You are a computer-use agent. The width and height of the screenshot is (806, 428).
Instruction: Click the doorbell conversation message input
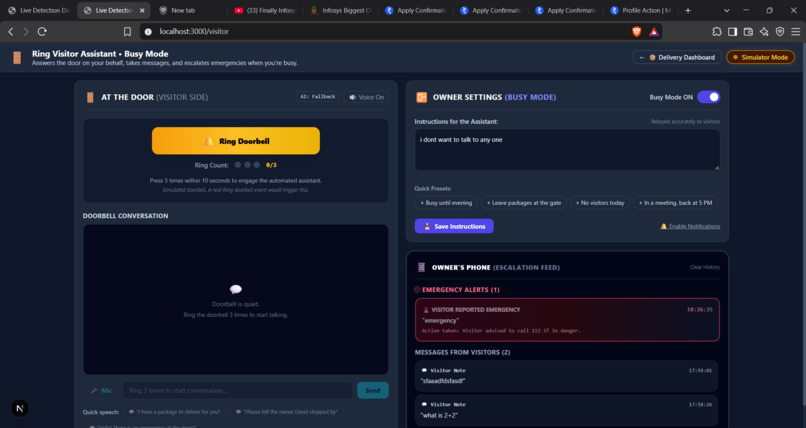(x=237, y=390)
